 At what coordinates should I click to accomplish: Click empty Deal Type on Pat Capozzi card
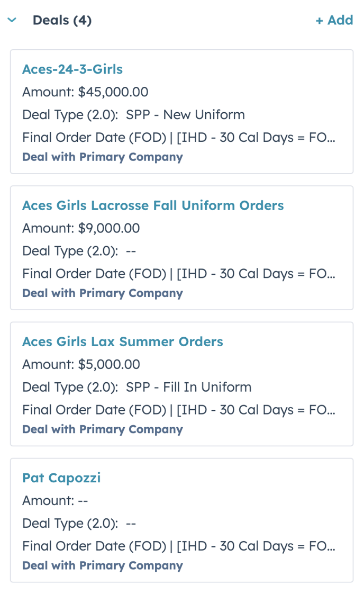tap(131, 523)
